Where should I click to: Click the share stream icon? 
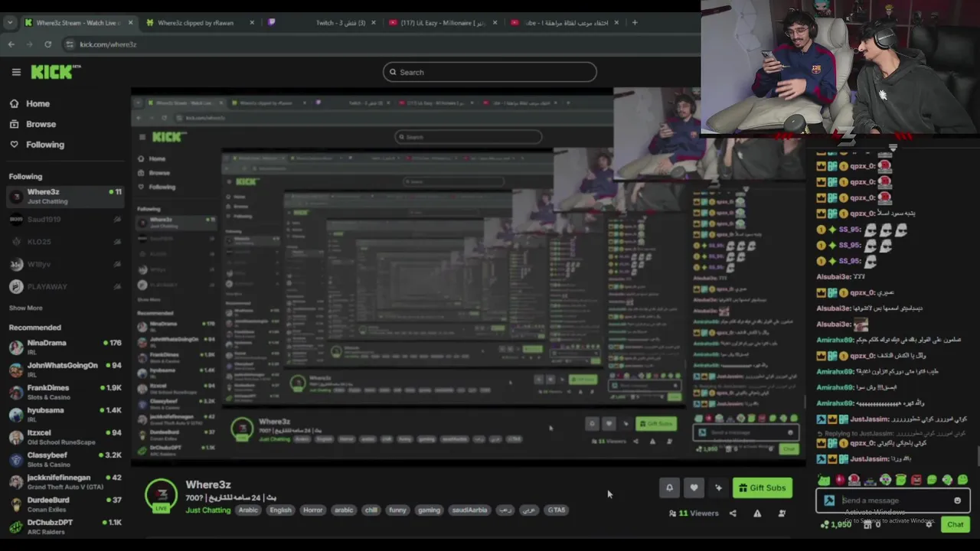[733, 514]
